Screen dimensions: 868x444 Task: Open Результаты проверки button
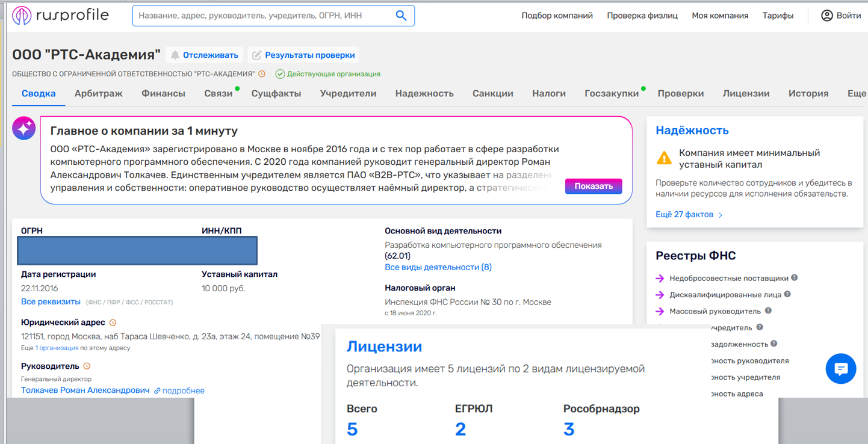pos(303,55)
